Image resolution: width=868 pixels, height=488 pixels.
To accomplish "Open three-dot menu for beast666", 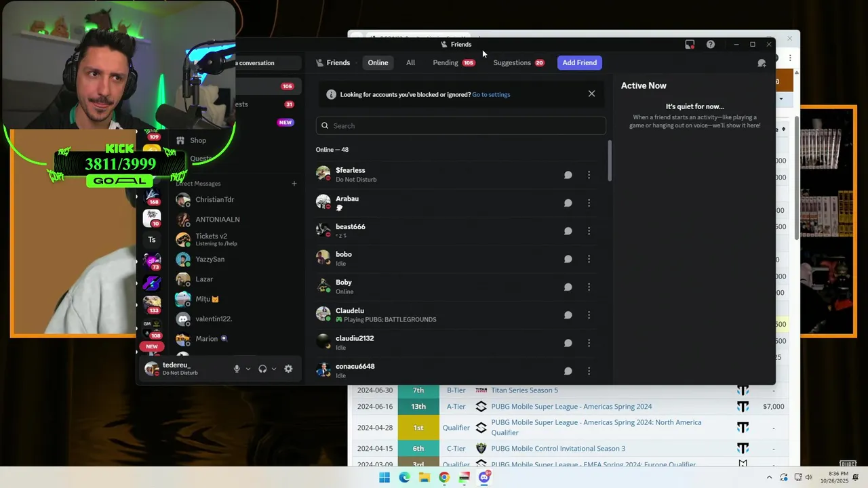I will (589, 231).
